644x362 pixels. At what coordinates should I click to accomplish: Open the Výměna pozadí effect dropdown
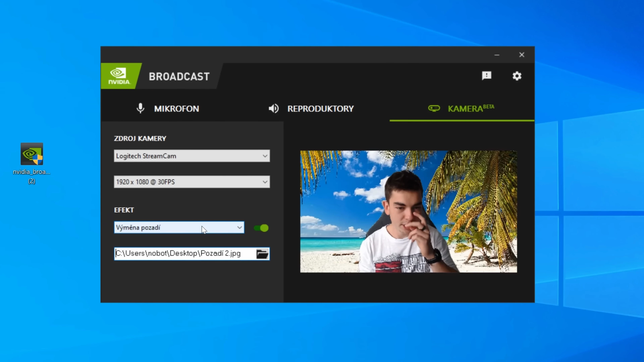pyautogui.click(x=179, y=228)
